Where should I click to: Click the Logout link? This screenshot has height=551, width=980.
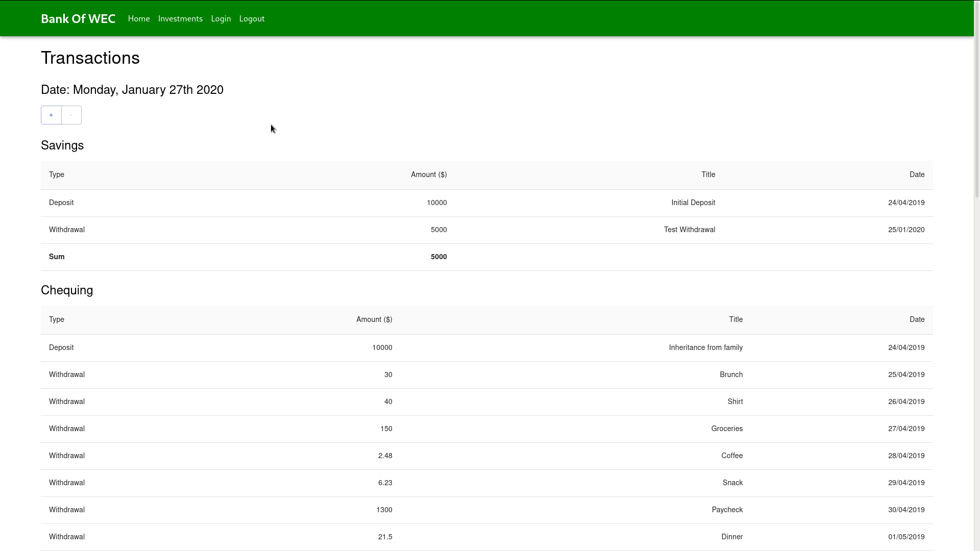click(x=252, y=19)
